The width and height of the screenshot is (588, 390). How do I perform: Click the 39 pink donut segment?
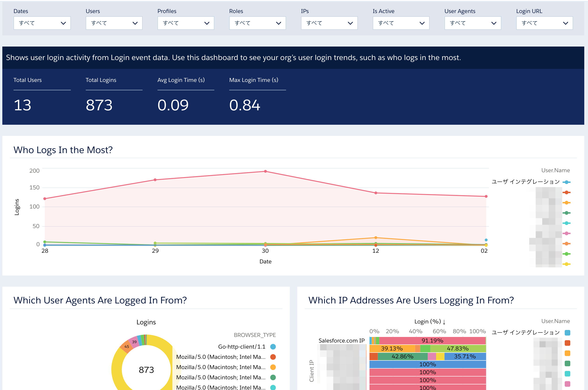[x=134, y=342]
